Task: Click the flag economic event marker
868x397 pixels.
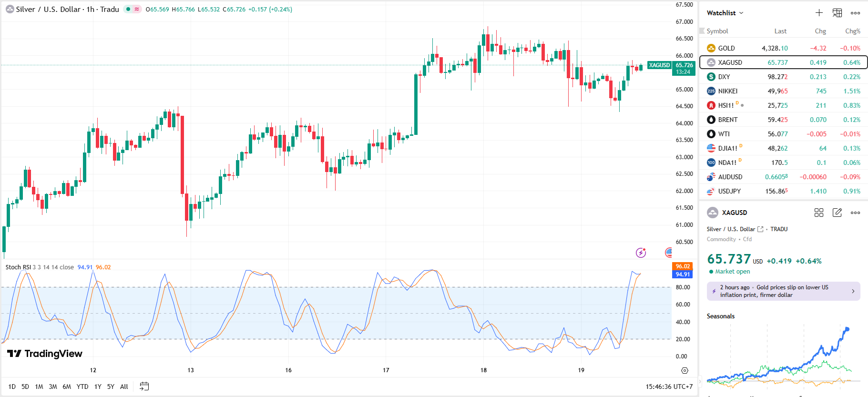Action: click(668, 252)
